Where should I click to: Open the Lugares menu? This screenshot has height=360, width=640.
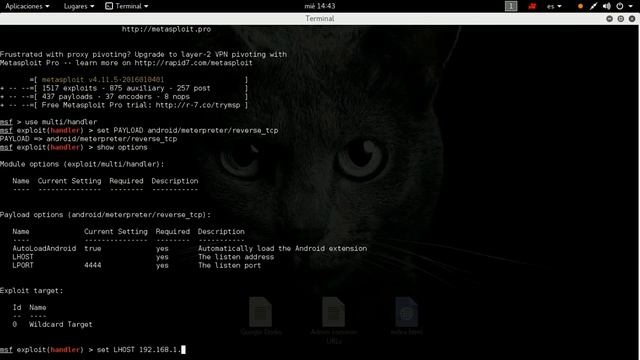79,6
